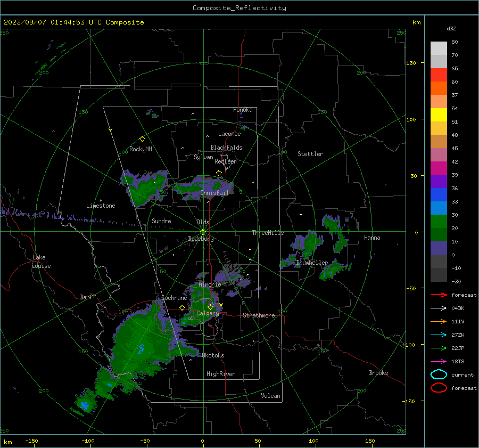
Task: Click the RockyMH label
Action: tap(141, 149)
